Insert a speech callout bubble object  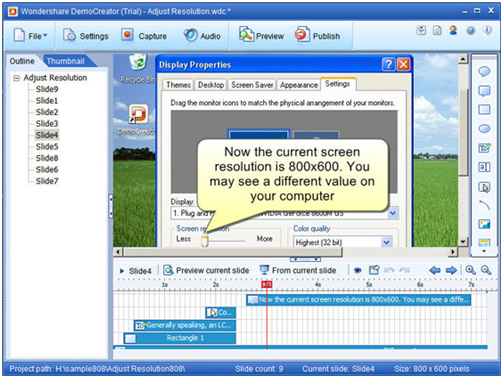pyautogui.click(x=484, y=72)
